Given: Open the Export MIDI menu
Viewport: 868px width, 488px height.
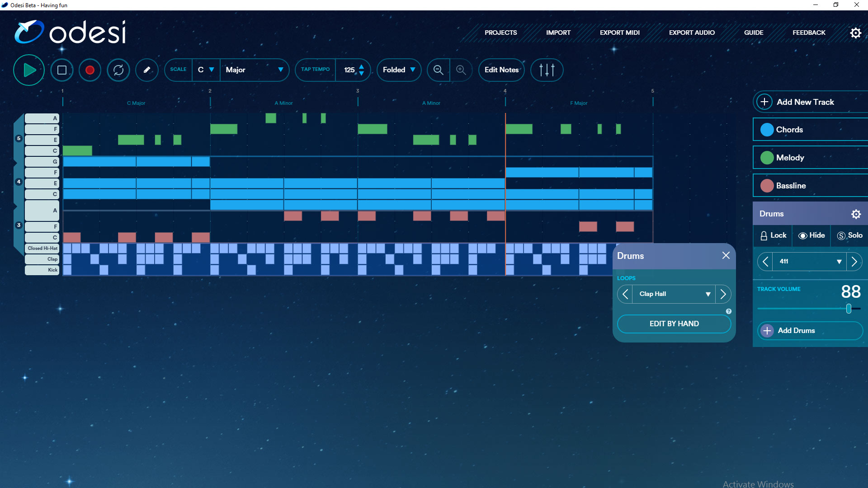Looking at the screenshot, I should 619,33.
